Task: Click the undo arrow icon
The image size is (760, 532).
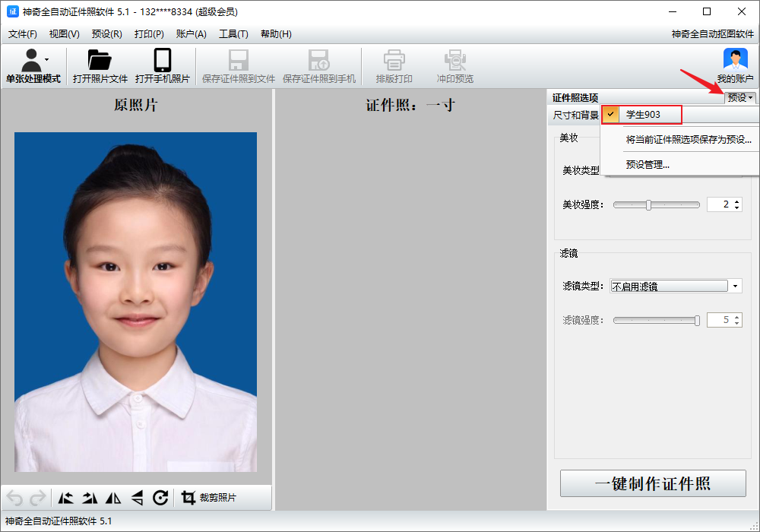Action: 14,498
